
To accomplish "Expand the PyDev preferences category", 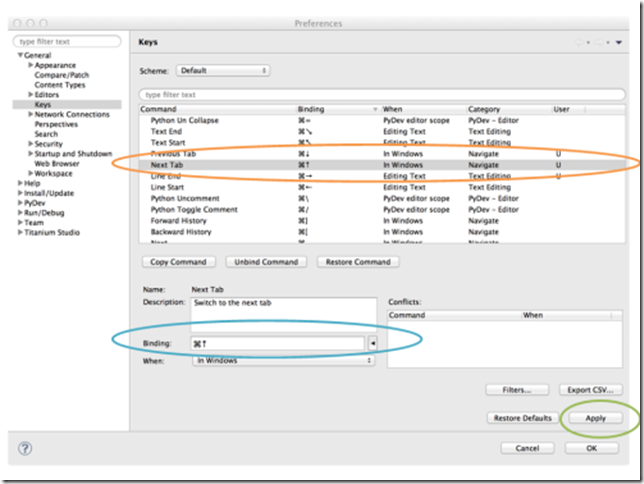I will click(20, 202).
